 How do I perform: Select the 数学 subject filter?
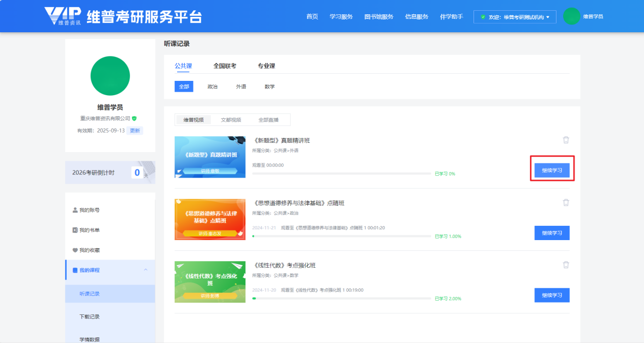pos(270,87)
